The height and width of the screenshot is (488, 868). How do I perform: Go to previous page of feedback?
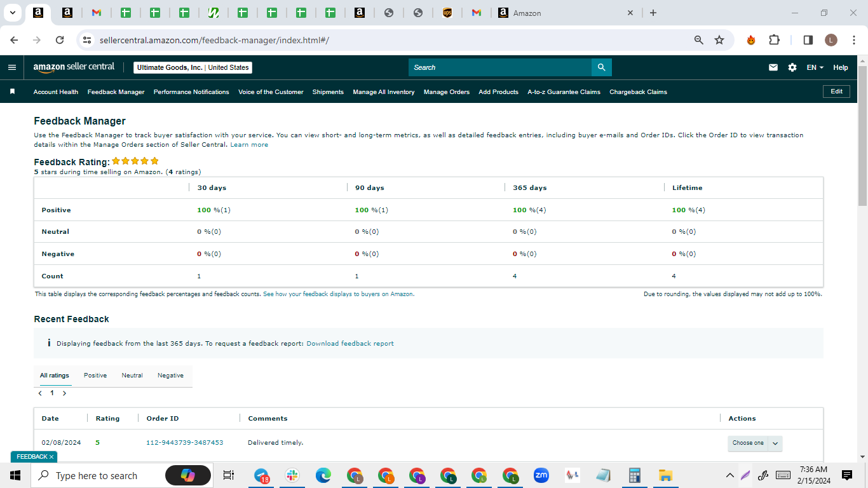pyautogui.click(x=40, y=393)
